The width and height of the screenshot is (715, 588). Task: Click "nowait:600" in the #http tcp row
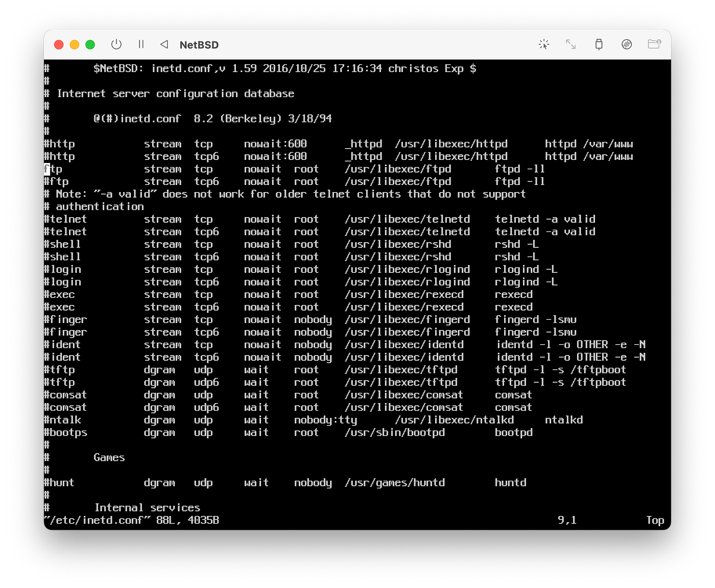click(x=275, y=144)
